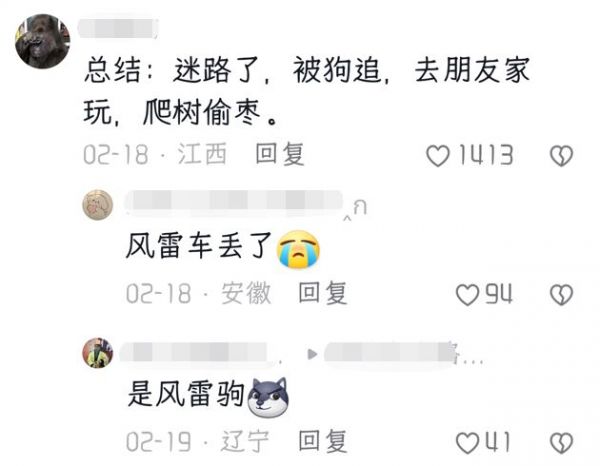Dislike the 是风雷驹 reply

(x=561, y=443)
